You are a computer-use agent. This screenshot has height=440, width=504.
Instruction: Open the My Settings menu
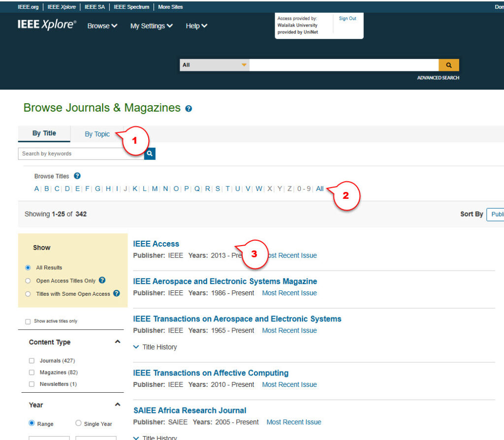coord(151,26)
